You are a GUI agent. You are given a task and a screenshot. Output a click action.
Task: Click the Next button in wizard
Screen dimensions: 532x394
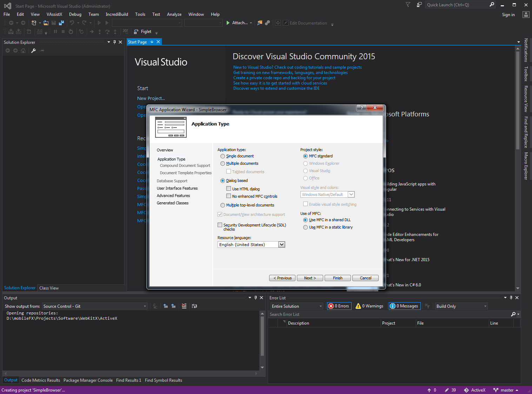click(x=310, y=278)
